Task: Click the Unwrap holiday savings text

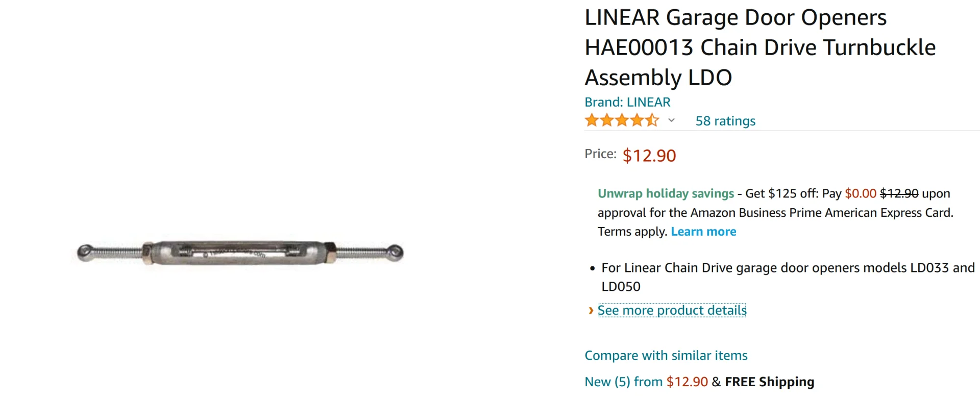Action: click(x=666, y=194)
